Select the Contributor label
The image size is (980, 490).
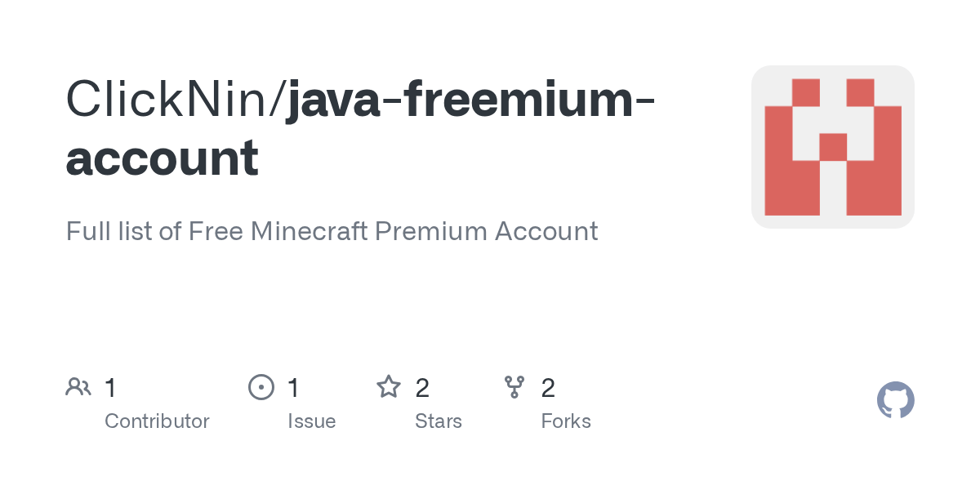pos(157,421)
